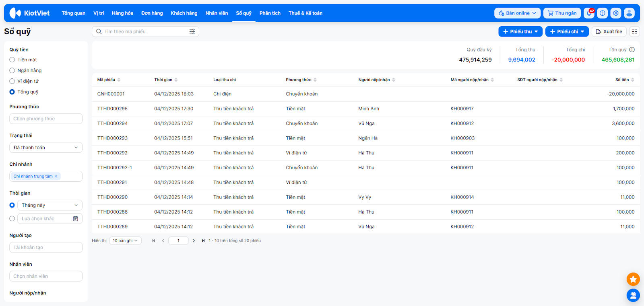Change the 10 bản ghi page size
Viewport: 644px width, 306px height.
click(x=125, y=241)
